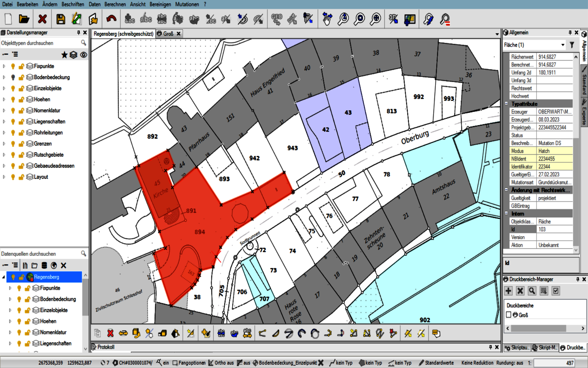The width and height of the screenshot is (588, 368).
Task: Toggle Ortho aus in status bar
Action: [x=221, y=363]
